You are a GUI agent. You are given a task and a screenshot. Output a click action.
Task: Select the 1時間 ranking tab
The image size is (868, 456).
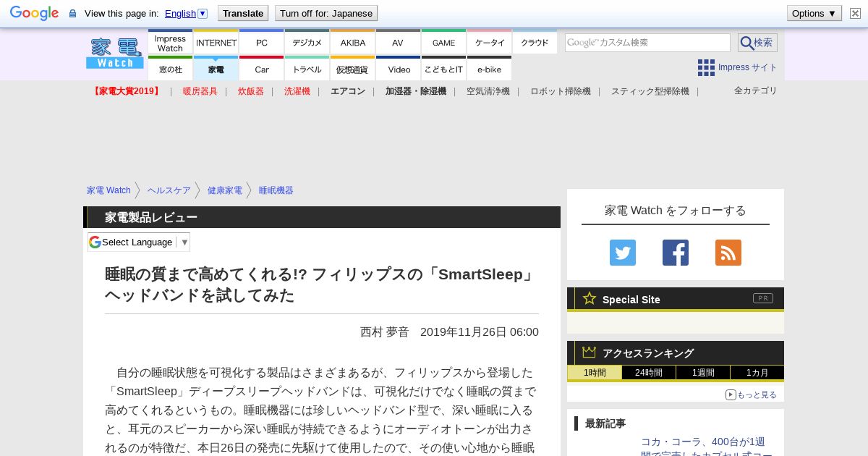tap(594, 373)
